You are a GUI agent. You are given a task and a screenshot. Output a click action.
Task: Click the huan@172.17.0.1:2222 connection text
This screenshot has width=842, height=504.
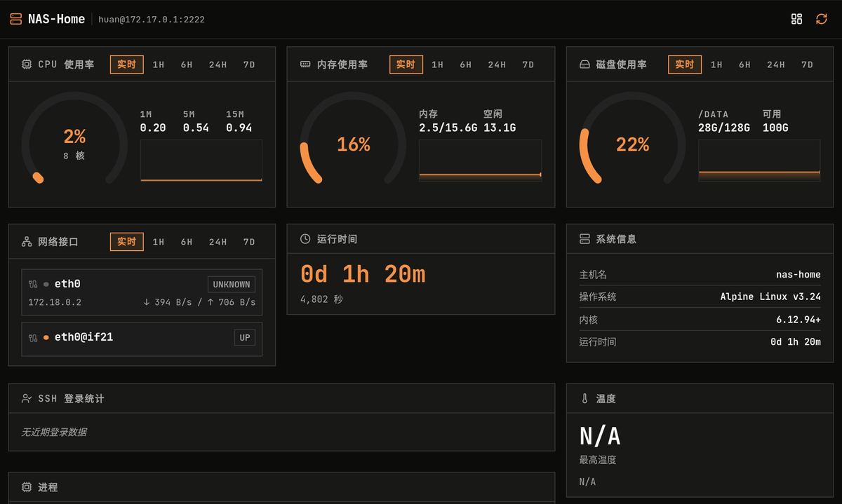pos(152,20)
